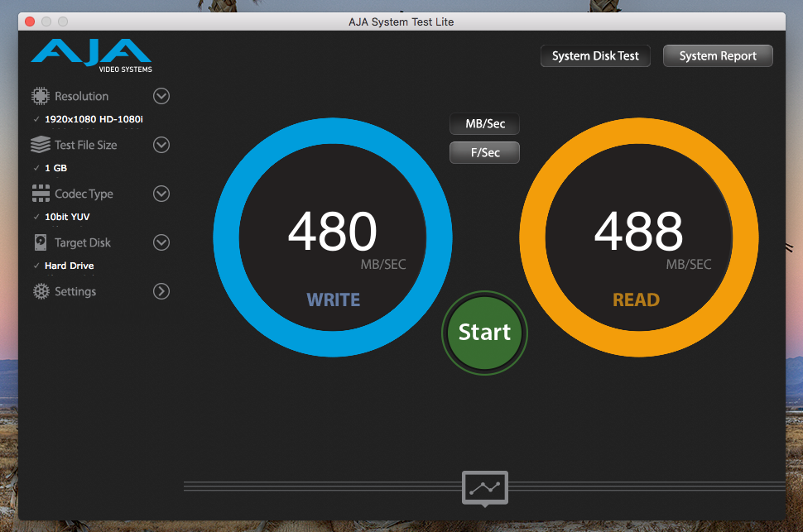Select the 1920x1080 HD-1080i option
803x532 pixels.
click(94, 119)
